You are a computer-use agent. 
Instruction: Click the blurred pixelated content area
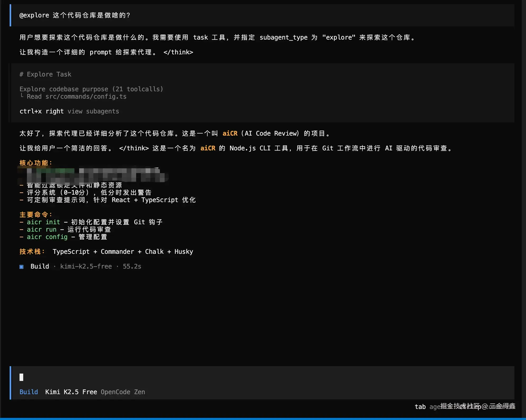point(93,175)
